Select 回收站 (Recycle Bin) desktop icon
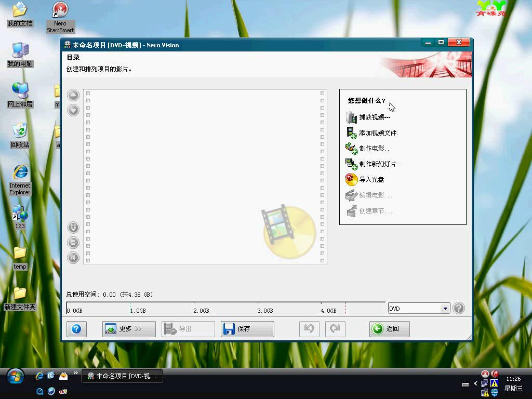 click(x=20, y=136)
